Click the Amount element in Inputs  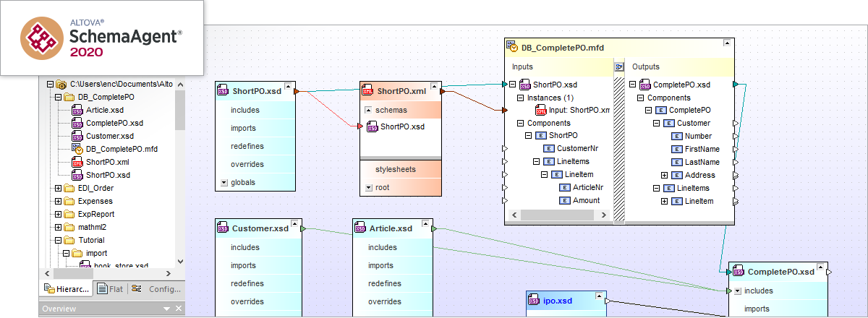click(x=579, y=201)
